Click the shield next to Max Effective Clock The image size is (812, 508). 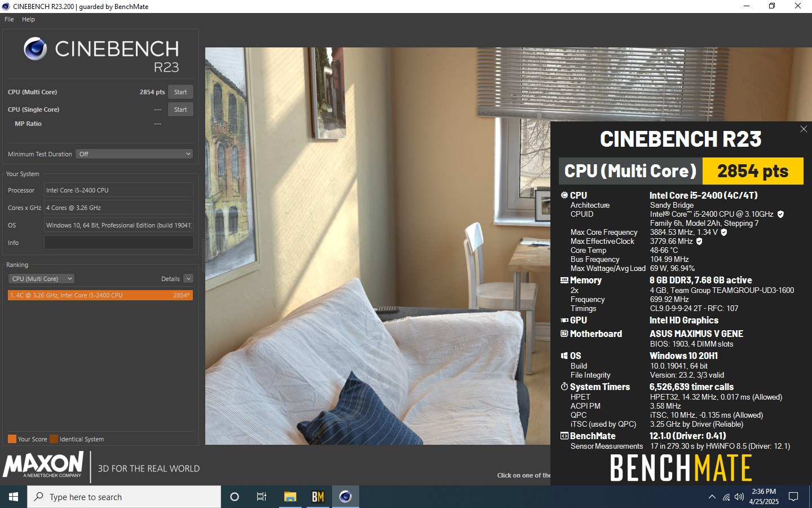(699, 241)
